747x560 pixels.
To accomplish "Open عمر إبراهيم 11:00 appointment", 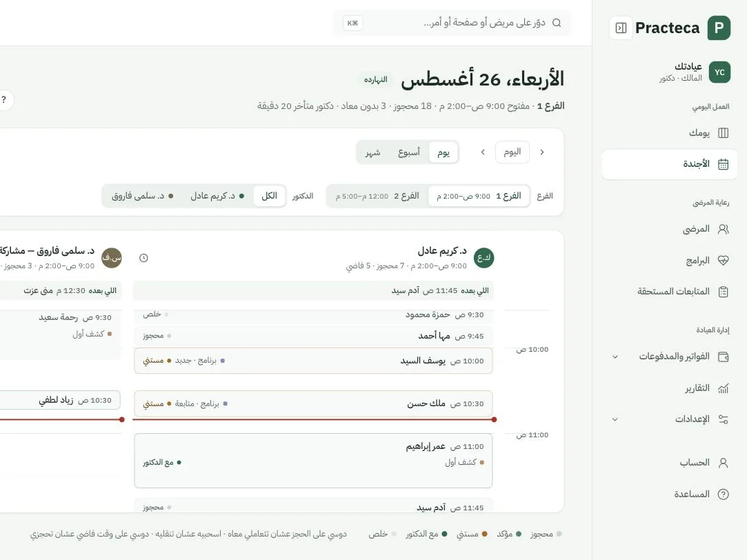I will (x=313, y=461).
